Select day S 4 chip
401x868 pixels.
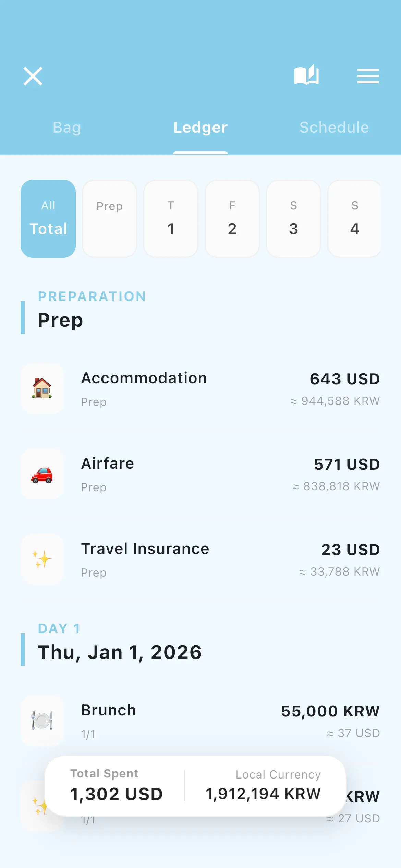pos(354,218)
